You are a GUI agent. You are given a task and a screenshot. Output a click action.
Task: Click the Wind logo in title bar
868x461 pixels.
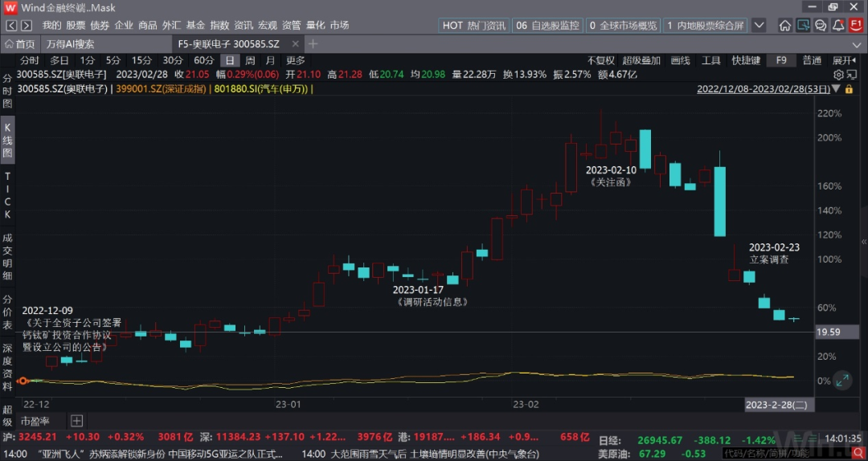(x=10, y=8)
